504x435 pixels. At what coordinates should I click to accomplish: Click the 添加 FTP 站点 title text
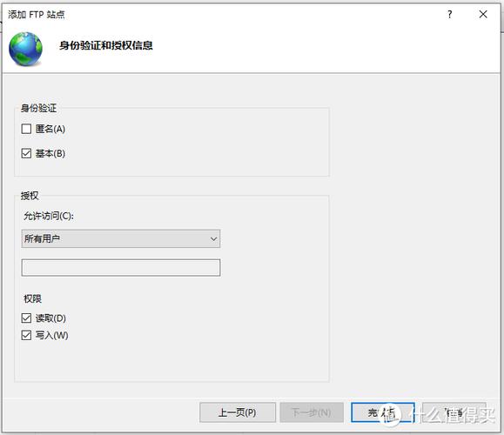(x=37, y=15)
